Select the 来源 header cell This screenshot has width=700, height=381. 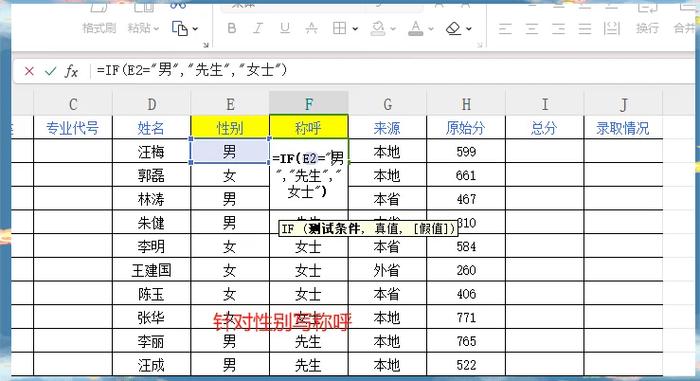[x=387, y=128]
